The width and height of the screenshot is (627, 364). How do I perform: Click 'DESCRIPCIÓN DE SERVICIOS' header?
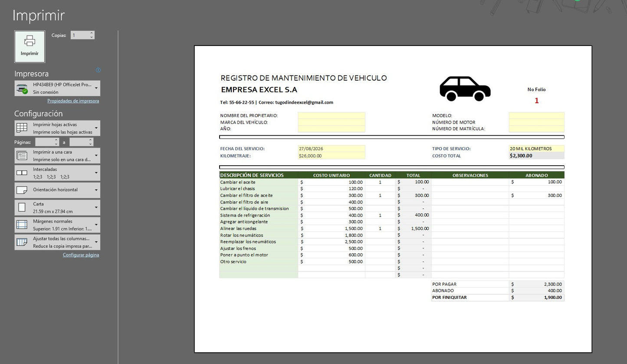(252, 175)
